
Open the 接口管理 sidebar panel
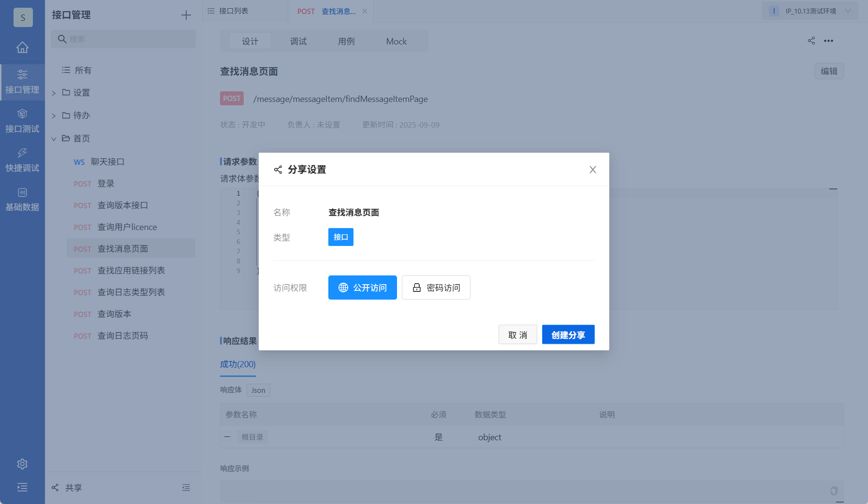point(22,81)
